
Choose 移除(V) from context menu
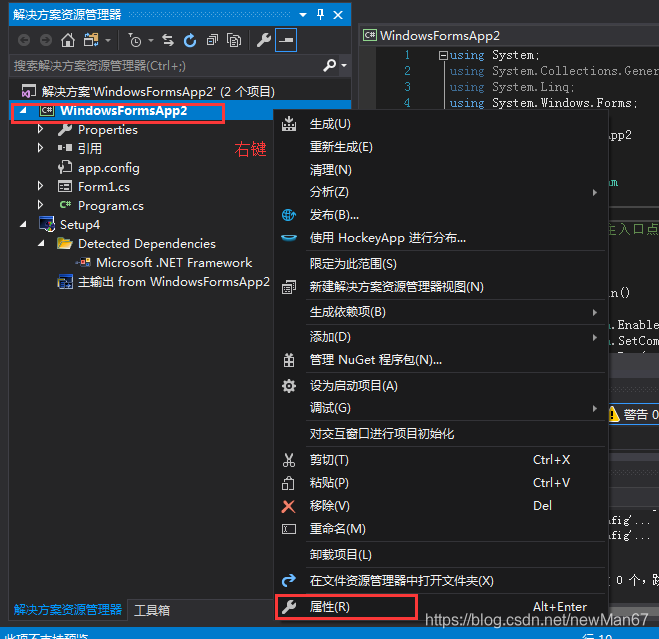click(441, 506)
